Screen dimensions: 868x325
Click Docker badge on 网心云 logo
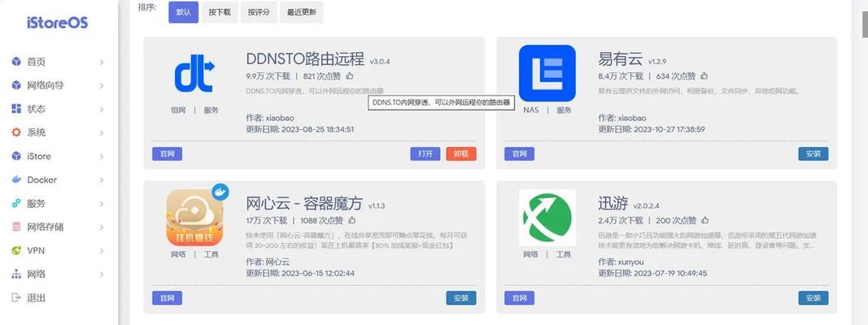pos(220,193)
